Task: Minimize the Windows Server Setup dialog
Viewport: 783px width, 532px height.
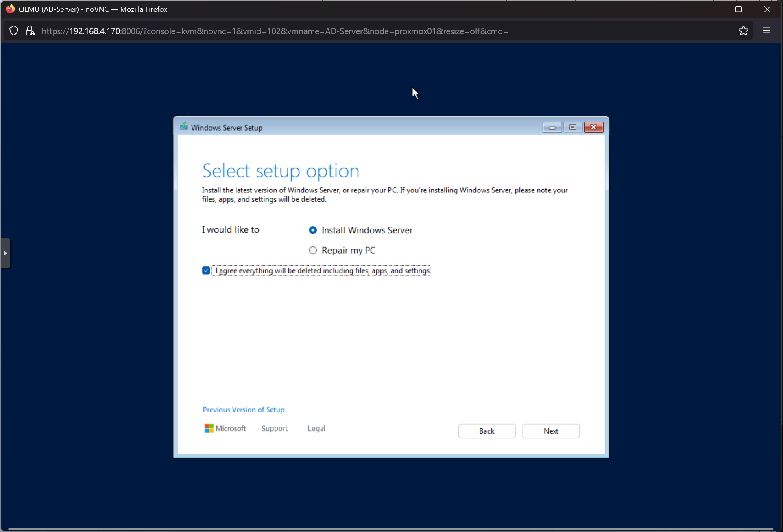Action: point(552,127)
